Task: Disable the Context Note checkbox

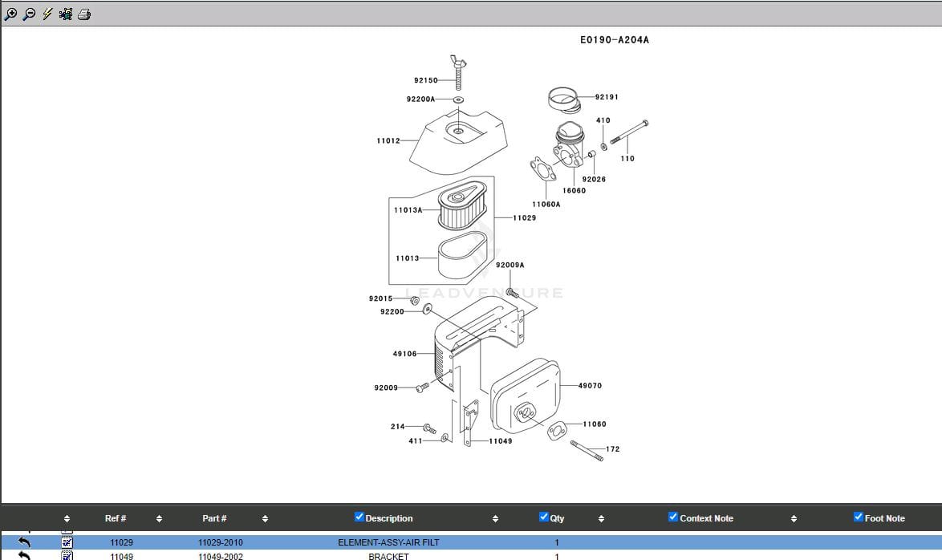Action: coord(673,517)
